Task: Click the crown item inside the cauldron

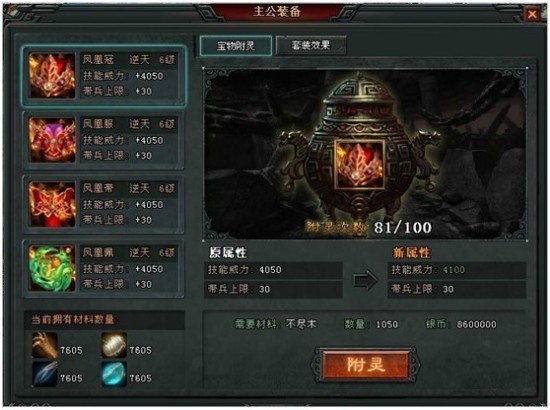Action: (x=359, y=164)
